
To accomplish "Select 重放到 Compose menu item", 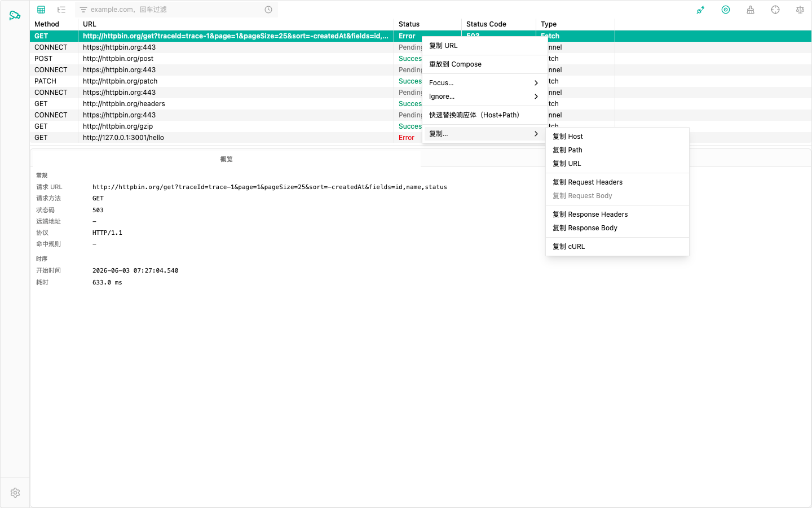I will click(485, 64).
